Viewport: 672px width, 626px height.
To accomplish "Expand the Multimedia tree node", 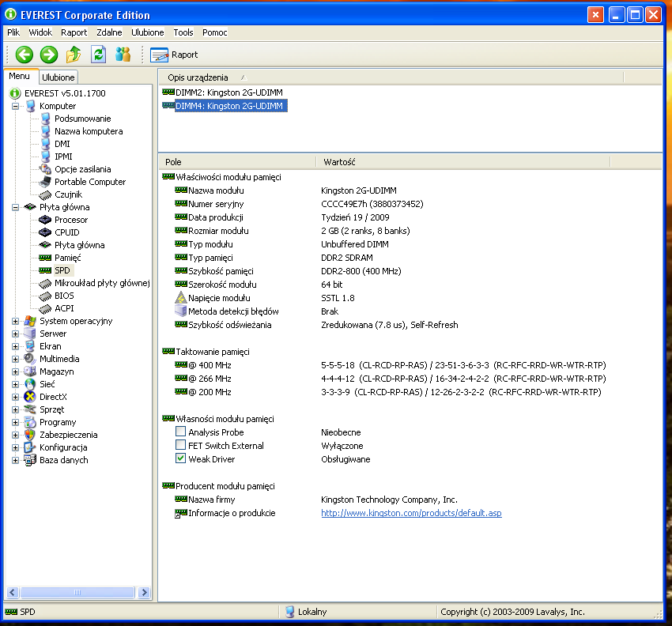I will (16, 359).
